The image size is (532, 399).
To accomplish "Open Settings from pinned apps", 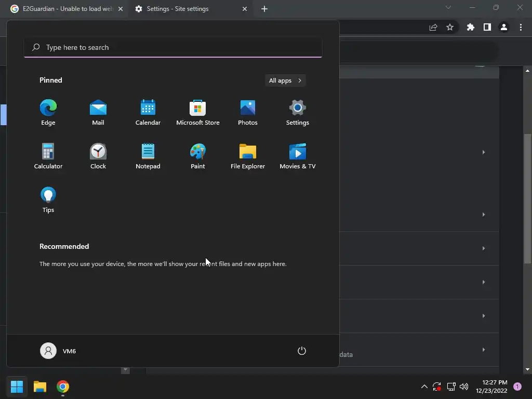I will pyautogui.click(x=298, y=113).
